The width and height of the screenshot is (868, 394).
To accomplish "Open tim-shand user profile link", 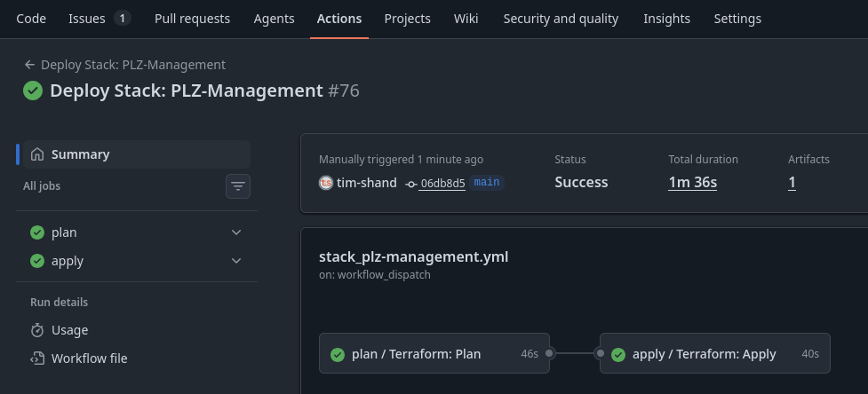I will click(x=366, y=182).
